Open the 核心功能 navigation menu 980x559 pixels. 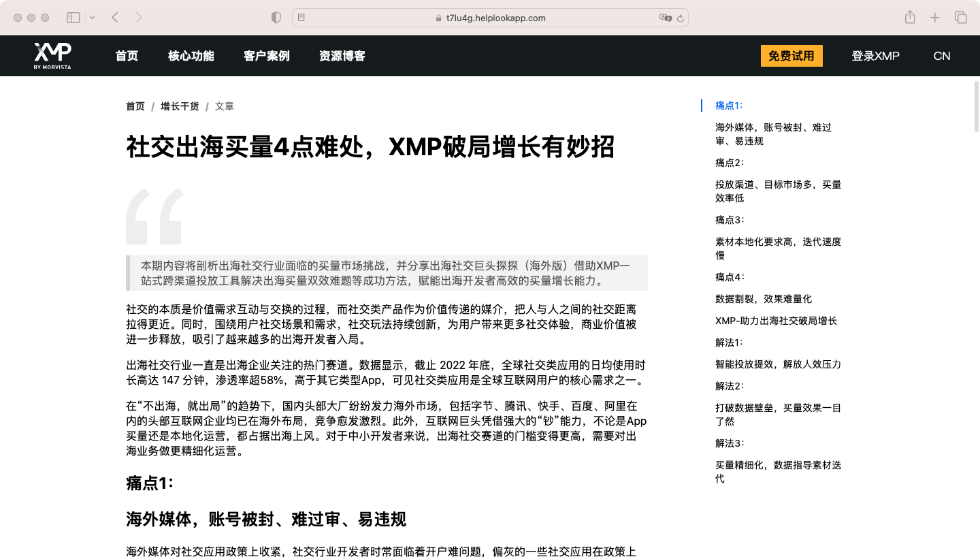coord(191,56)
